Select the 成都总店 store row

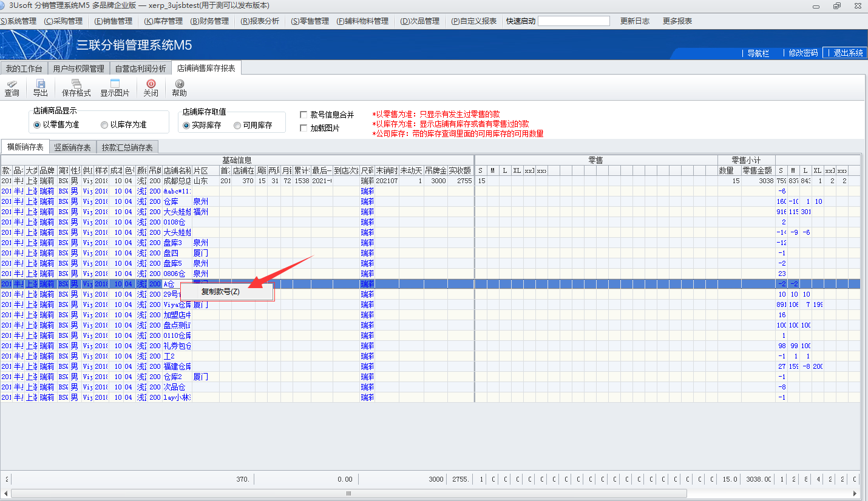pyautogui.click(x=430, y=181)
